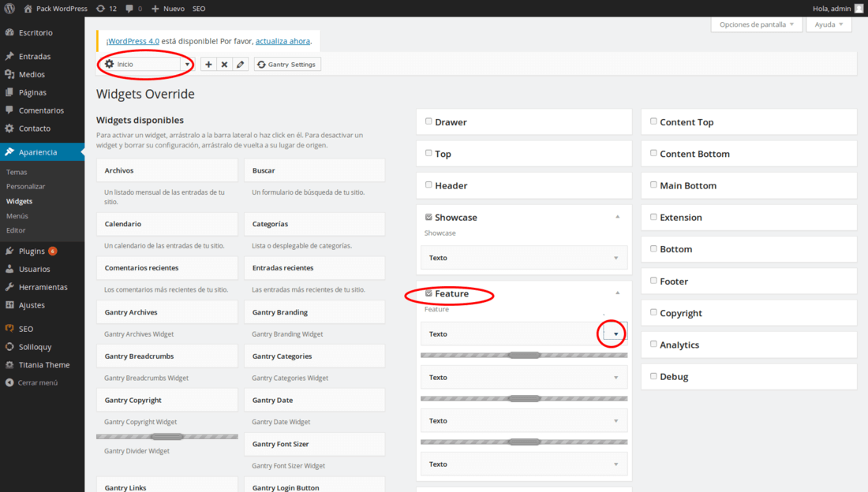
Task: Click the Entradas pin icon
Action: (x=9, y=57)
